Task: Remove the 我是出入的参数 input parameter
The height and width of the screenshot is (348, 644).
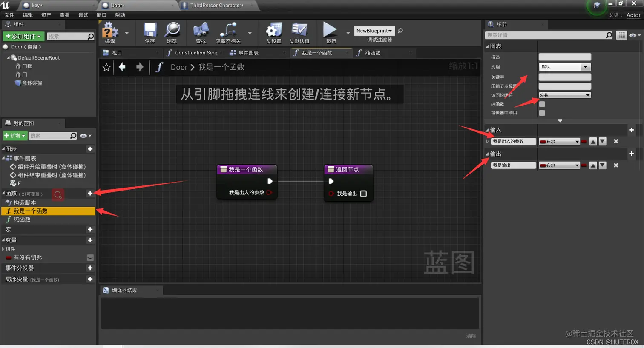Action: click(616, 141)
